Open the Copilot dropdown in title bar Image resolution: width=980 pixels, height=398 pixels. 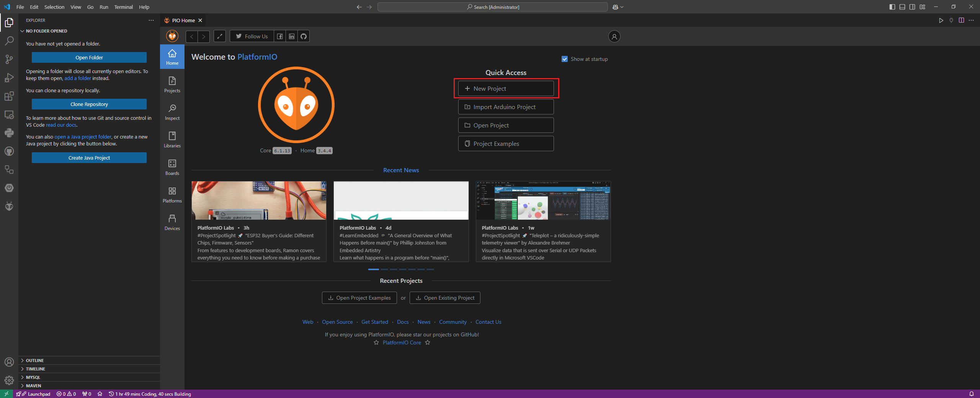618,7
